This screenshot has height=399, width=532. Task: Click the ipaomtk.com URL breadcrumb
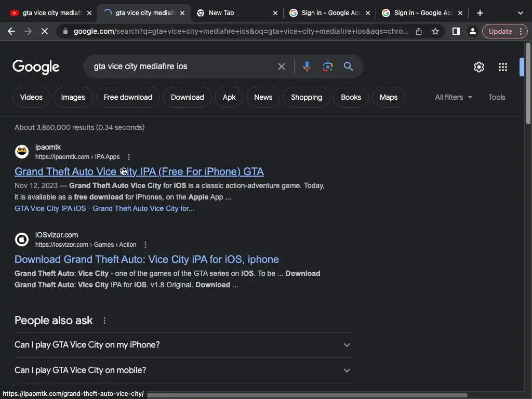[77, 157]
